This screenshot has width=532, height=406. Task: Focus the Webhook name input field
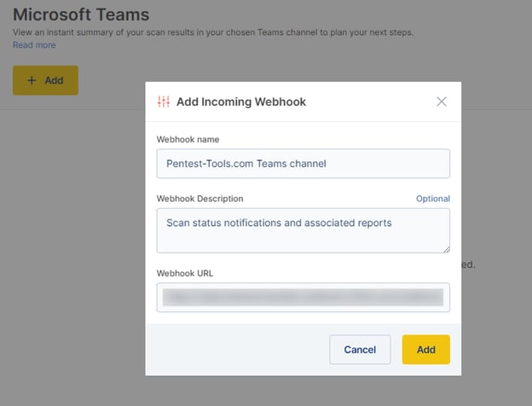[x=303, y=163]
